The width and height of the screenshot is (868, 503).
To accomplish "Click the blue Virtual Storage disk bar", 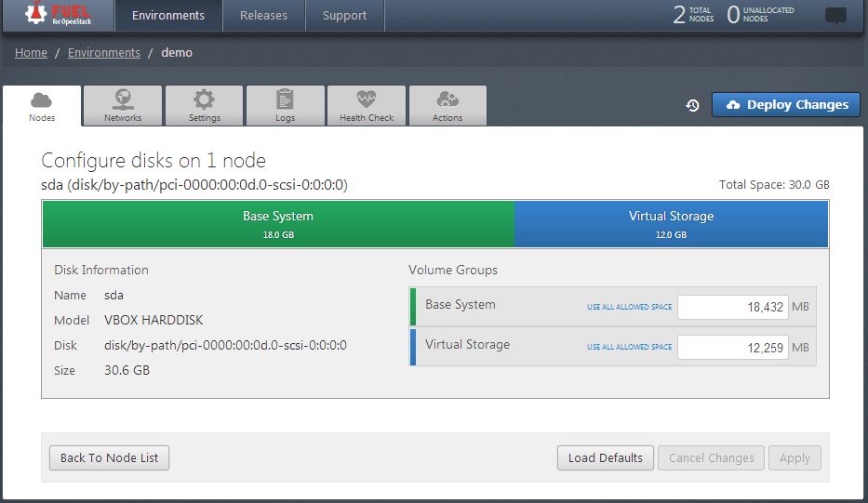I will pyautogui.click(x=672, y=224).
